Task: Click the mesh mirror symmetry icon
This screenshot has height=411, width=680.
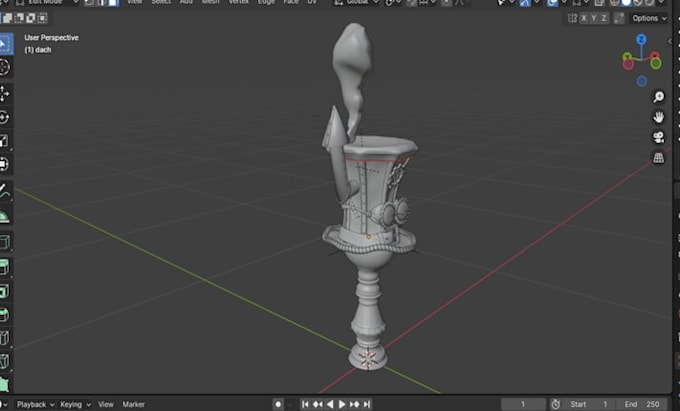Action: click(572, 18)
